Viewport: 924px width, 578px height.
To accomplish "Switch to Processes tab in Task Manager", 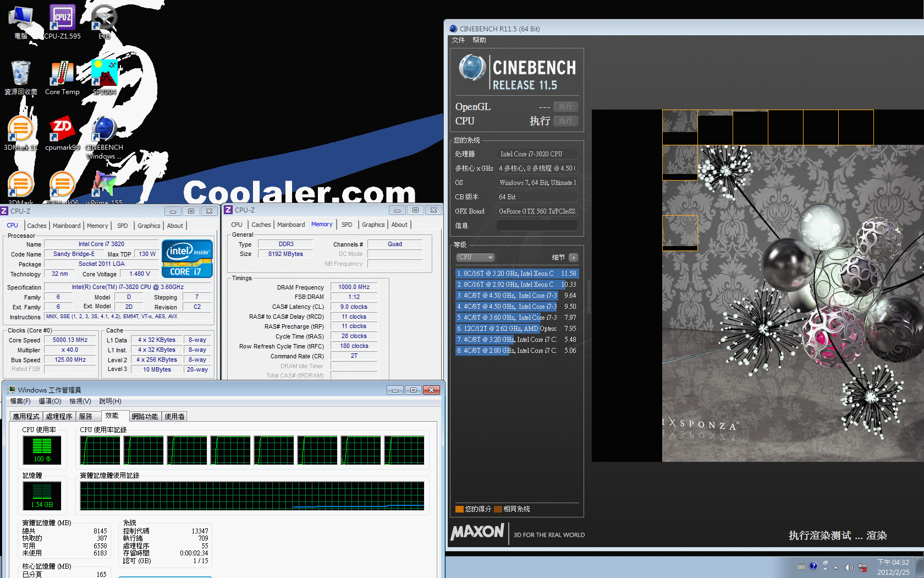I will (x=59, y=417).
